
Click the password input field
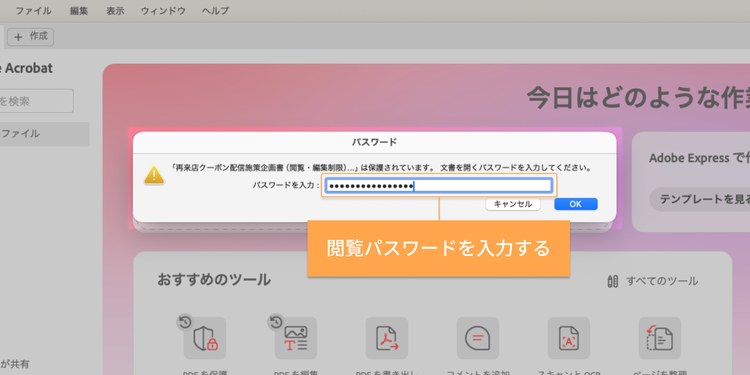439,186
